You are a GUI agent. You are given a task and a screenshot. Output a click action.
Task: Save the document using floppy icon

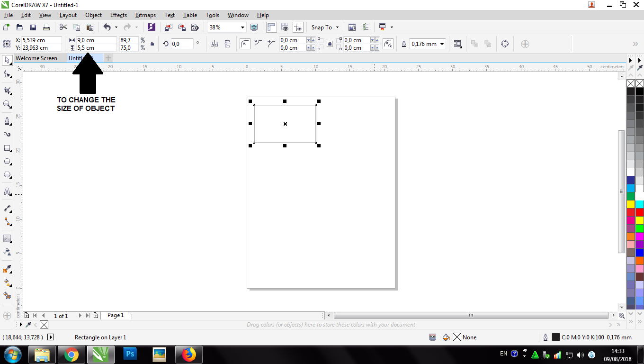click(33, 27)
